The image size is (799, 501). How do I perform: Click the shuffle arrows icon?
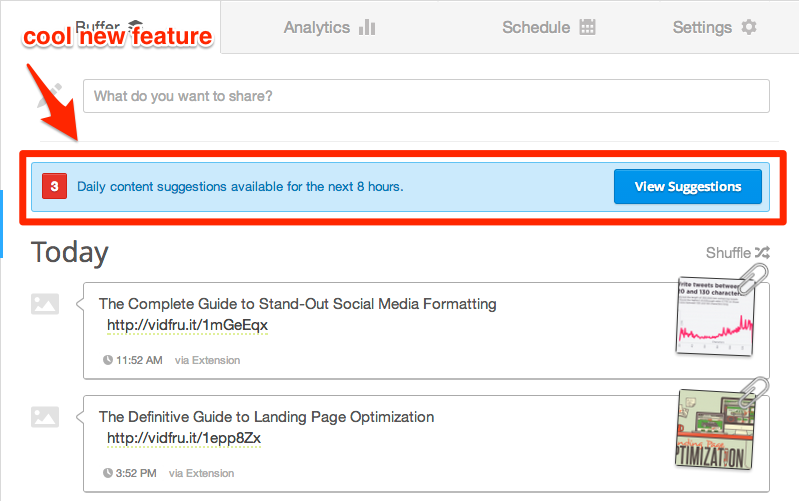(x=762, y=252)
